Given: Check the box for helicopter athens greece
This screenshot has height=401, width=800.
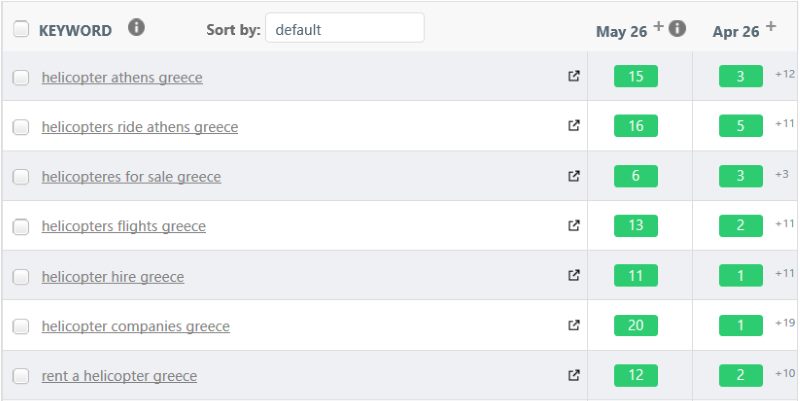Looking at the screenshot, I should tap(21, 78).
